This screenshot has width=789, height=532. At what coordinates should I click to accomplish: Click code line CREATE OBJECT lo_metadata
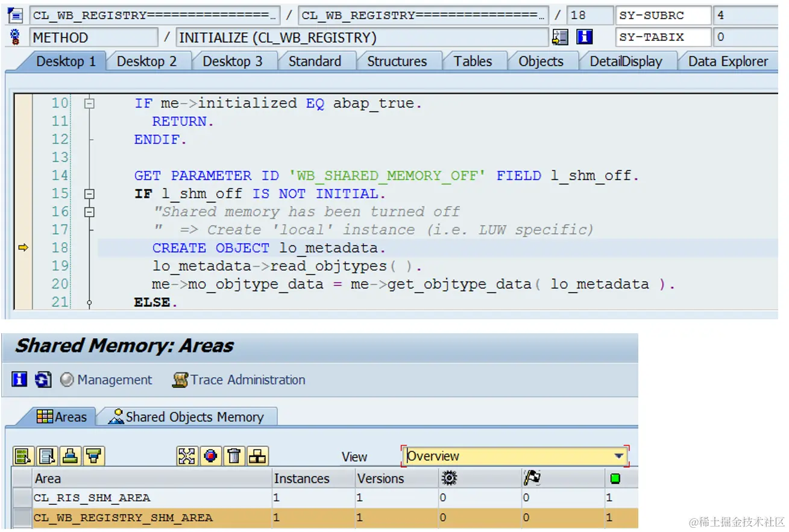coord(269,248)
